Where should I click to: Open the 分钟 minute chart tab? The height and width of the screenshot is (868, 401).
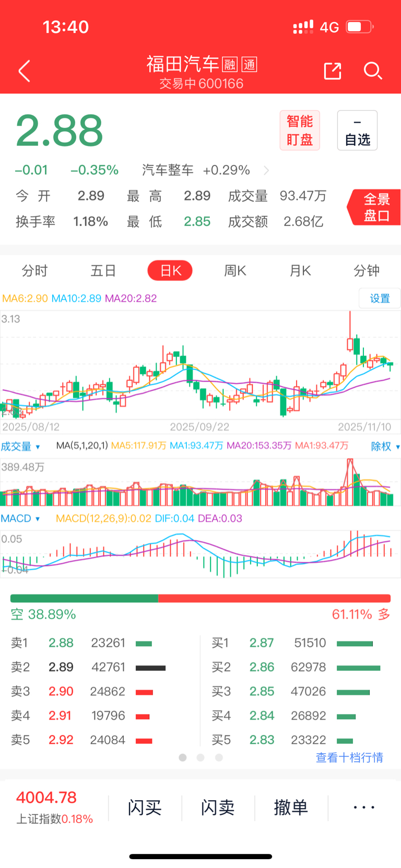pos(367,271)
